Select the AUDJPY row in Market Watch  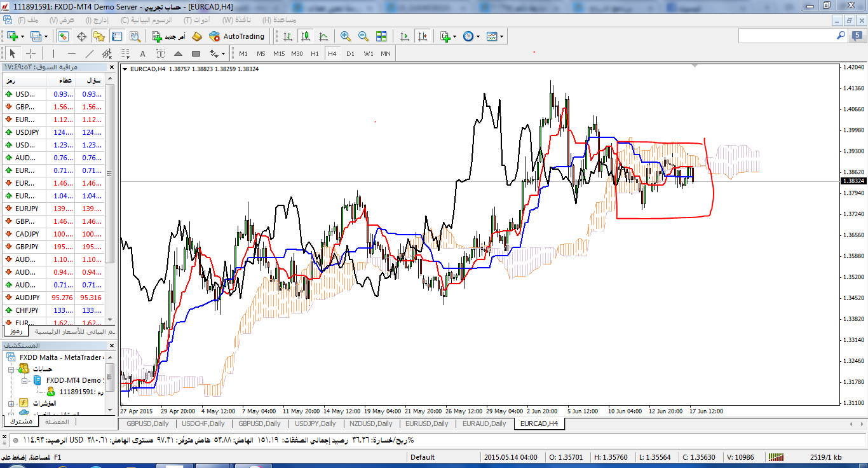(x=52, y=298)
